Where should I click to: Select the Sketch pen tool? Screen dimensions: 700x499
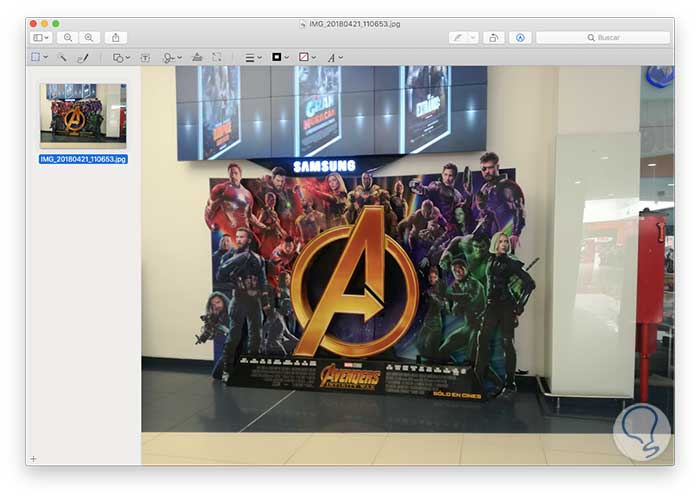click(83, 58)
